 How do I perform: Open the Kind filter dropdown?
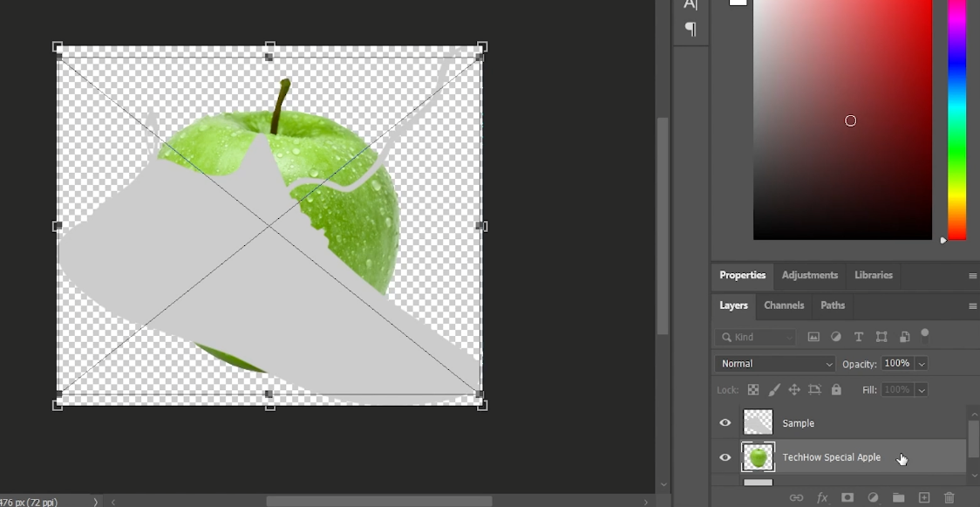coord(755,337)
